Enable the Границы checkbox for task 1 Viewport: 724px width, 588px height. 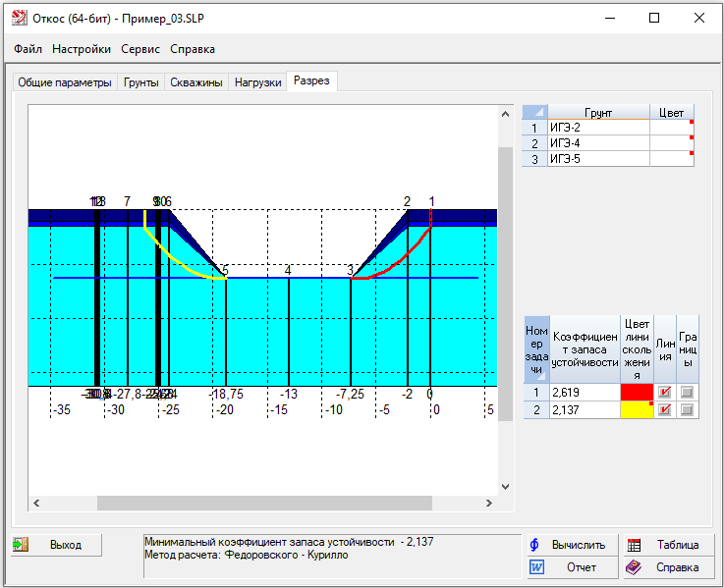click(x=687, y=393)
